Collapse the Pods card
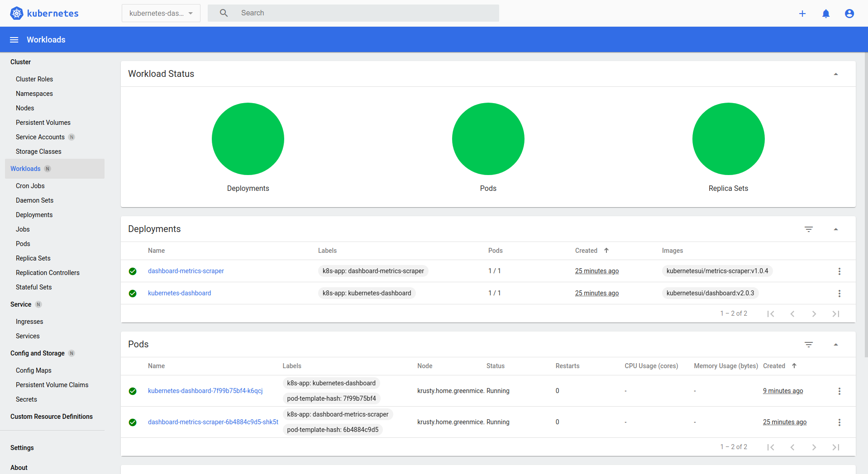Screen dimensions: 868x474 point(836,345)
